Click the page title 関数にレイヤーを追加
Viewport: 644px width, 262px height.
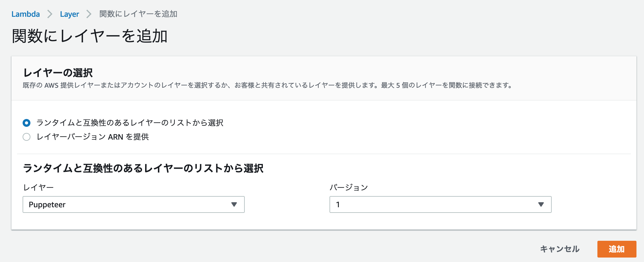pyautogui.click(x=90, y=36)
